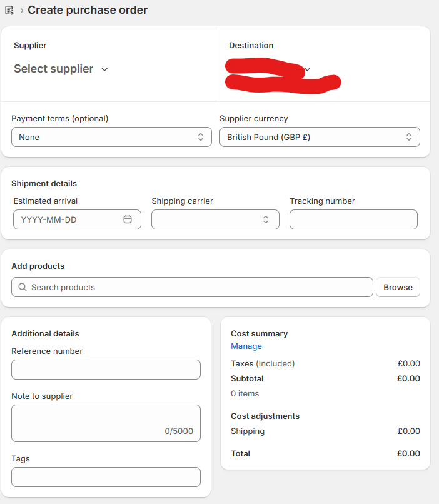Click the purchase orders breadcrumb icon
Image resolution: width=439 pixels, height=504 pixels.
pyautogui.click(x=9, y=10)
